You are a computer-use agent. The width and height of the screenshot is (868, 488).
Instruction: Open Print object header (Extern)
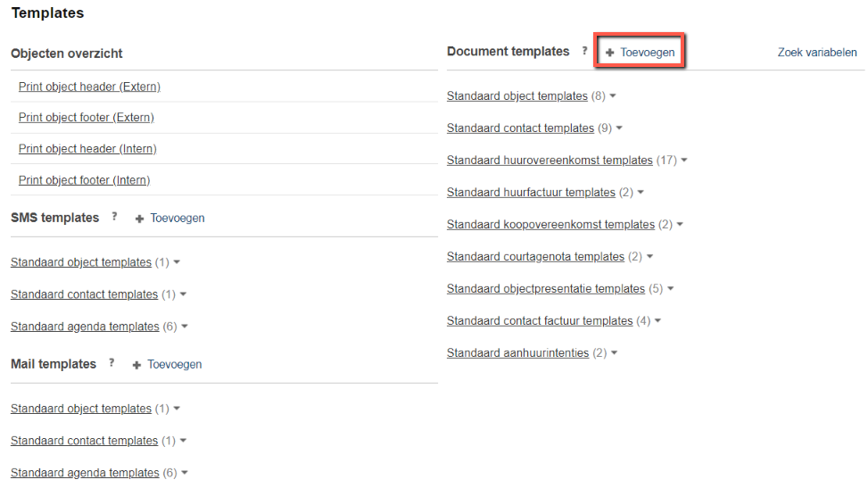coord(90,87)
